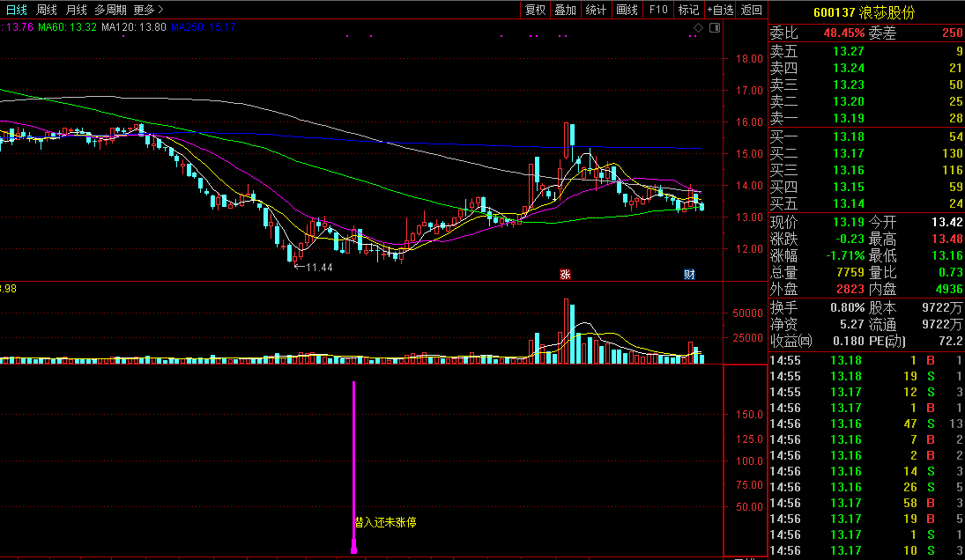
Task: Click the MA60: 13.32 indicator label
Action: [67, 27]
